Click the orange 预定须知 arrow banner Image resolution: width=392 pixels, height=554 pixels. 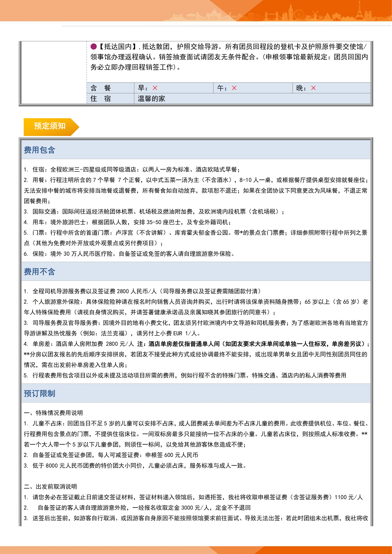[50, 126]
